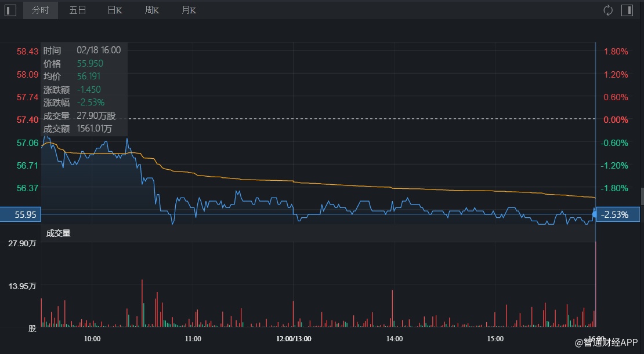Click the 57.40 previous close price label
This screenshot has width=644, height=354.
pos(27,119)
